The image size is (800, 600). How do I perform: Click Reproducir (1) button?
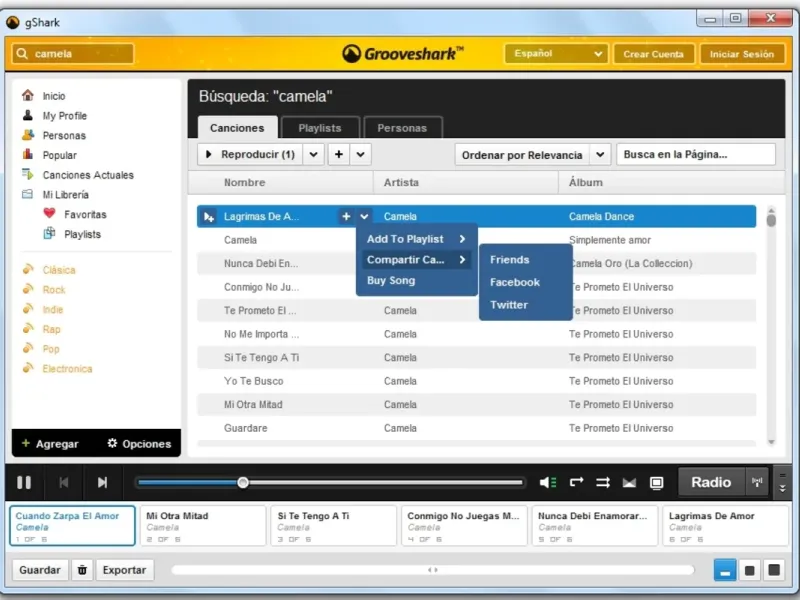[250, 154]
